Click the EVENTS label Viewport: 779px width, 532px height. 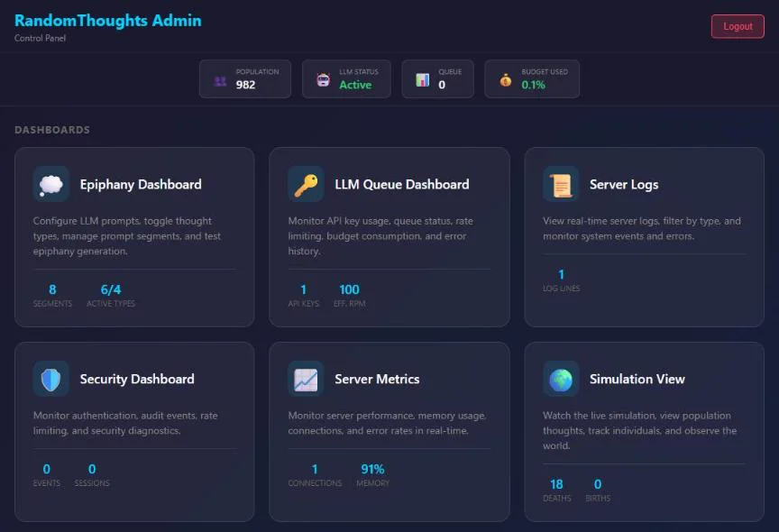(47, 483)
